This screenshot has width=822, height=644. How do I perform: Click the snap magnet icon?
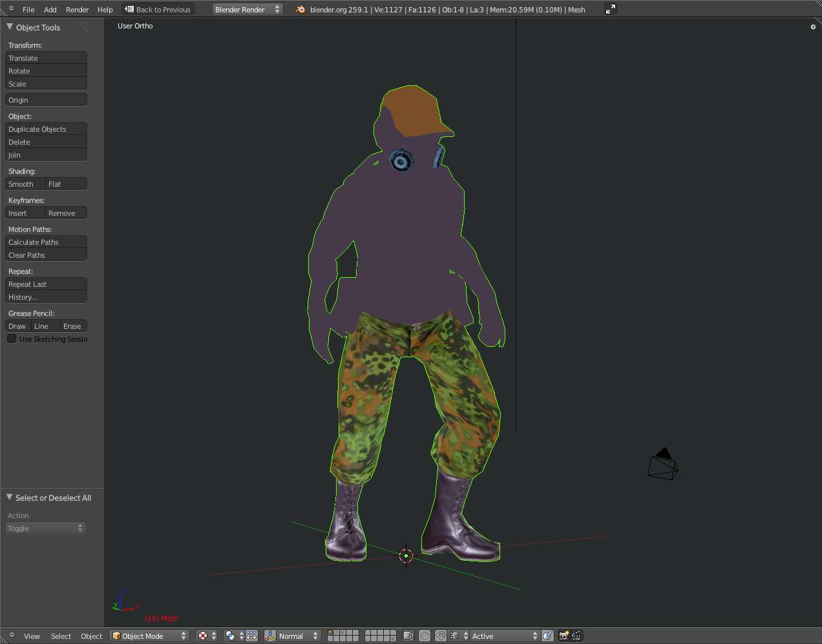[441, 636]
